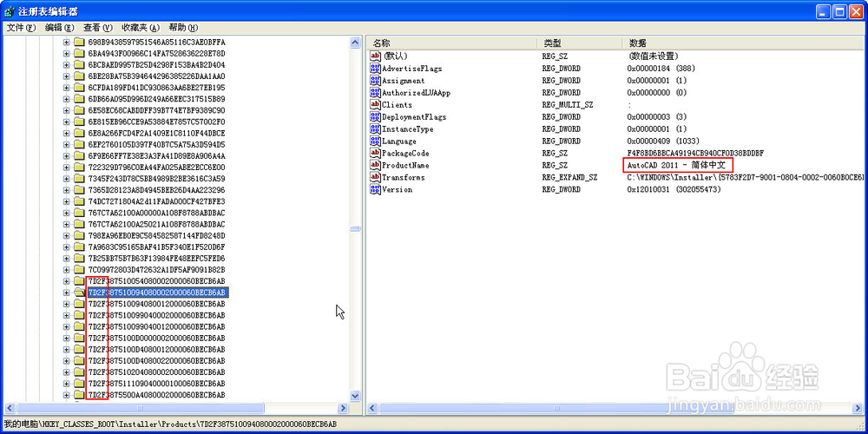Click folder icon of key 6CFDA189FD41DC930863AA6BE27EB195
868x434 pixels.
[79, 88]
